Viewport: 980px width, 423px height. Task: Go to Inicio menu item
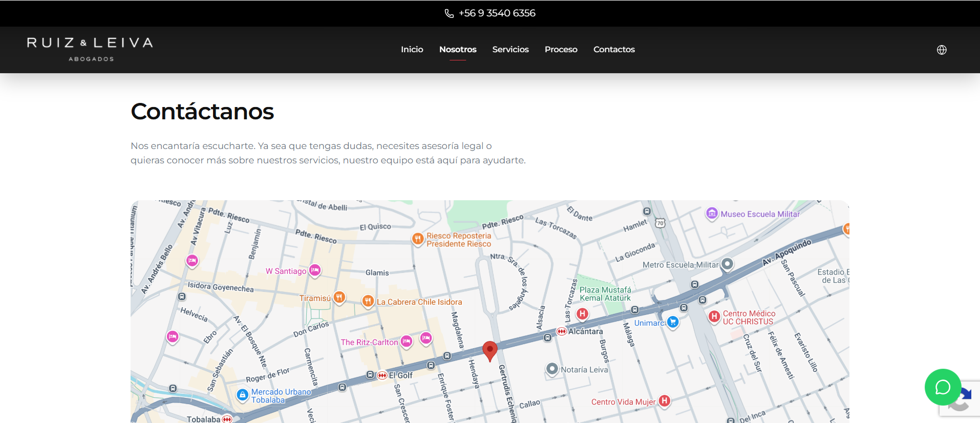pos(412,49)
